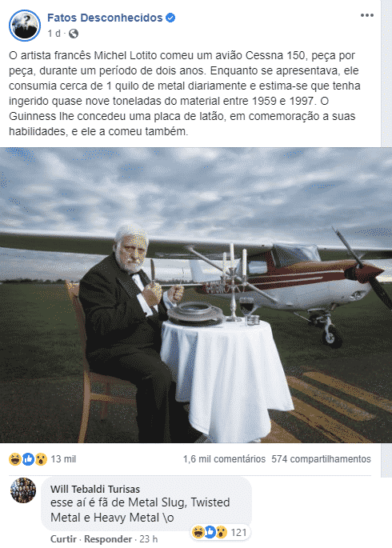Screen dimensions: 392x548
Task: Open the post options three-dot menu
Action: coord(367,15)
